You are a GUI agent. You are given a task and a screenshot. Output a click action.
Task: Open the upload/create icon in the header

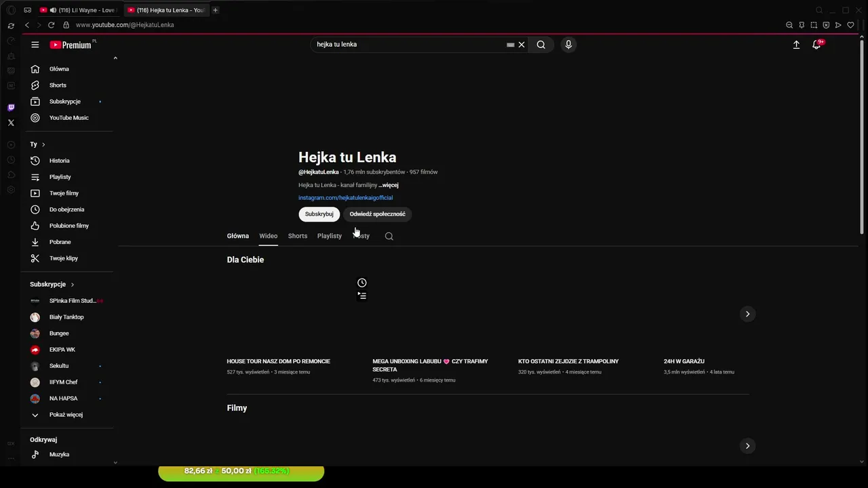(796, 45)
